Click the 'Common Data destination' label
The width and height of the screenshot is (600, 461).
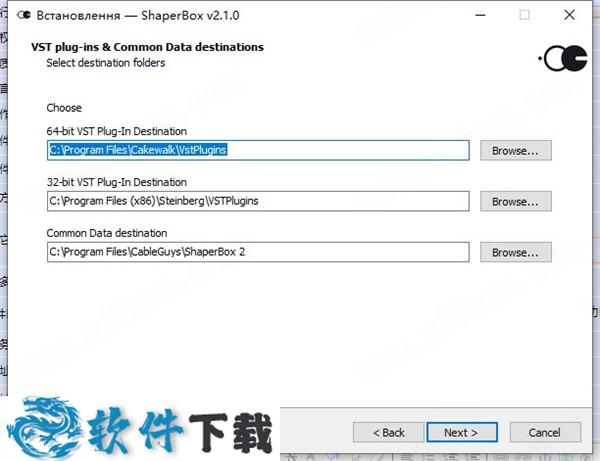pyautogui.click(x=107, y=233)
